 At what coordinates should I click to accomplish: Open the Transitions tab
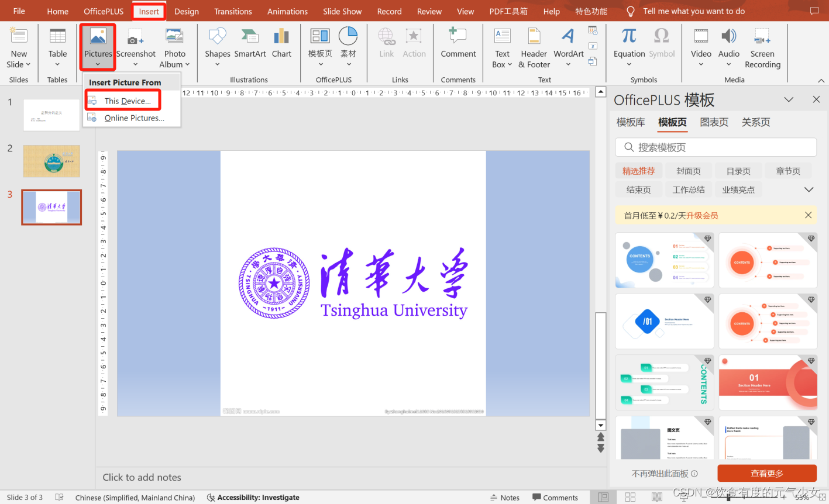233,11
